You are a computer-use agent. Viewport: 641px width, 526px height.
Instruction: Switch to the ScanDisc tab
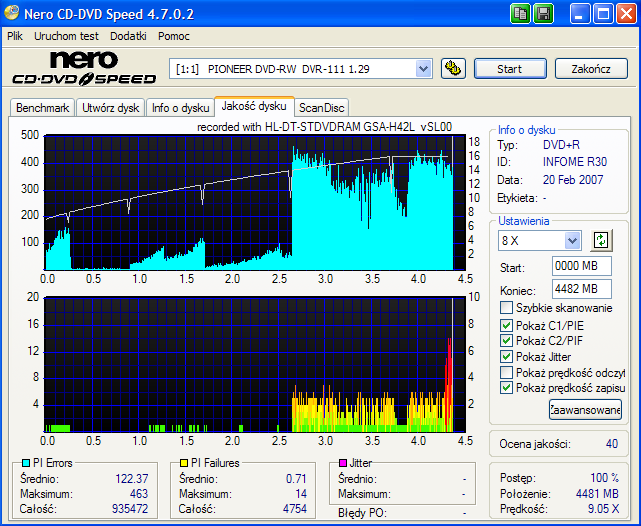tap(322, 107)
